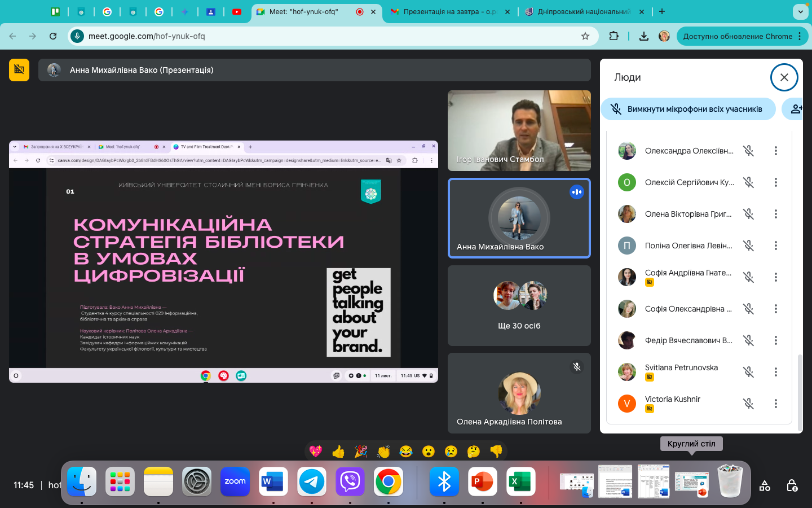Viewport: 812px width, 508px height.
Task: Open more options for Федір Вячеславович
Action: pyautogui.click(x=776, y=340)
